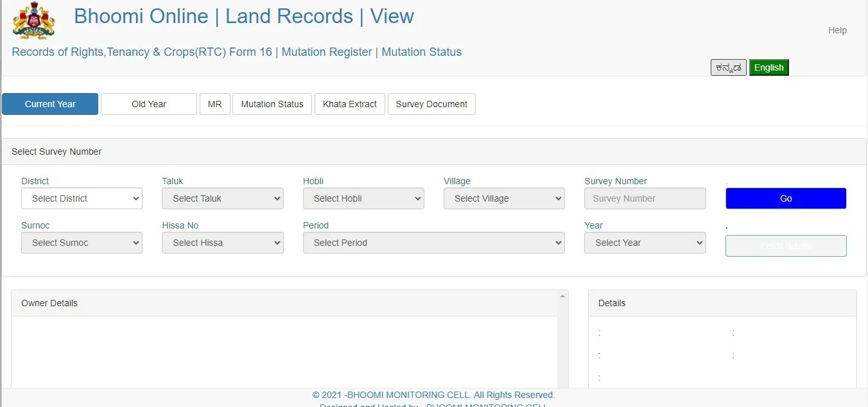This screenshot has width=868, height=407.
Task: Select the MR tab
Action: pos(214,104)
